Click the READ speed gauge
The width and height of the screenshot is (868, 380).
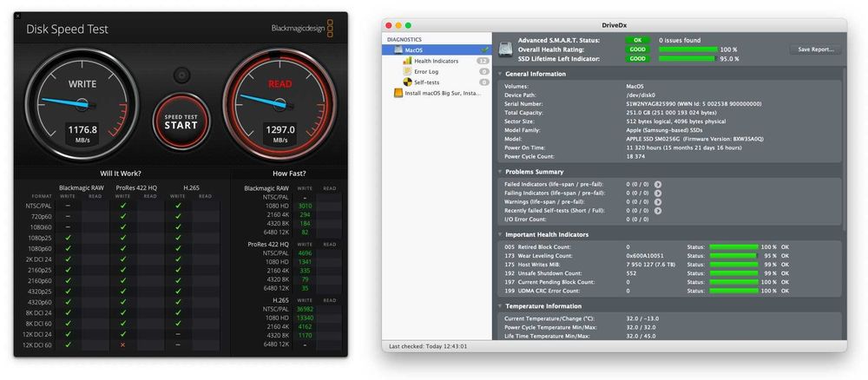(279, 104)
